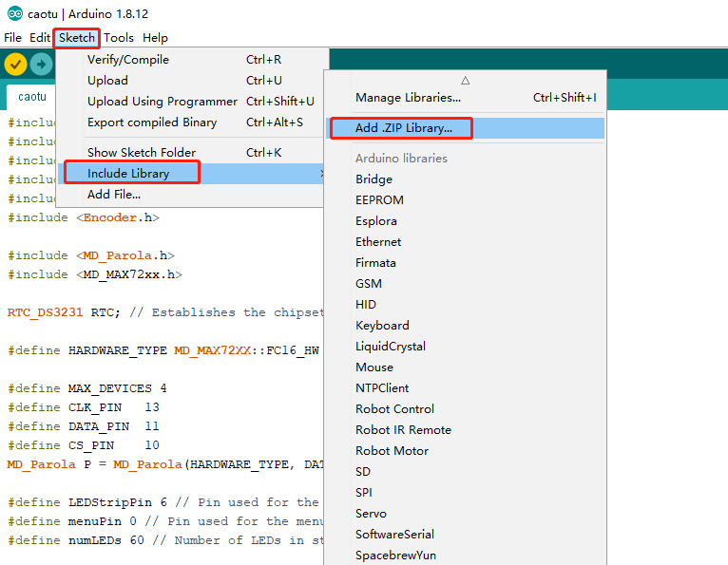The height and width of the screenshot is (565, 728).
Task: Select Export compiled Binary
Action: coord(190,122)
